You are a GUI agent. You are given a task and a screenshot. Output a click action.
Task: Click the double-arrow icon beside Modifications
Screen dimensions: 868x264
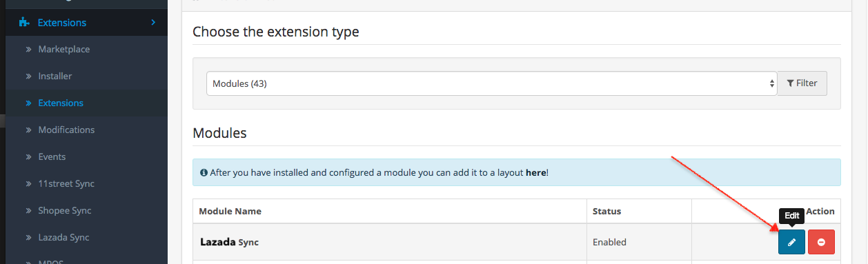[28, 130]
